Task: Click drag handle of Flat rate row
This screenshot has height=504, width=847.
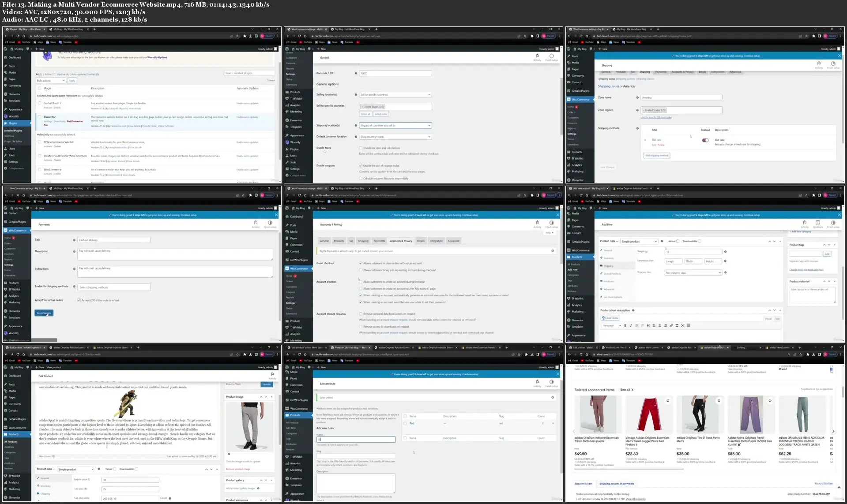Action: click(x=645, y=140)
